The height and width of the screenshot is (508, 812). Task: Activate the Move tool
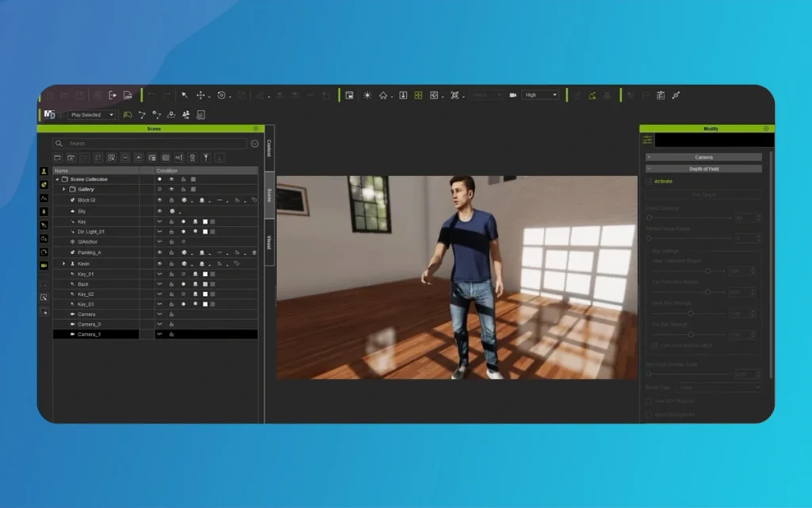point(201,95)
